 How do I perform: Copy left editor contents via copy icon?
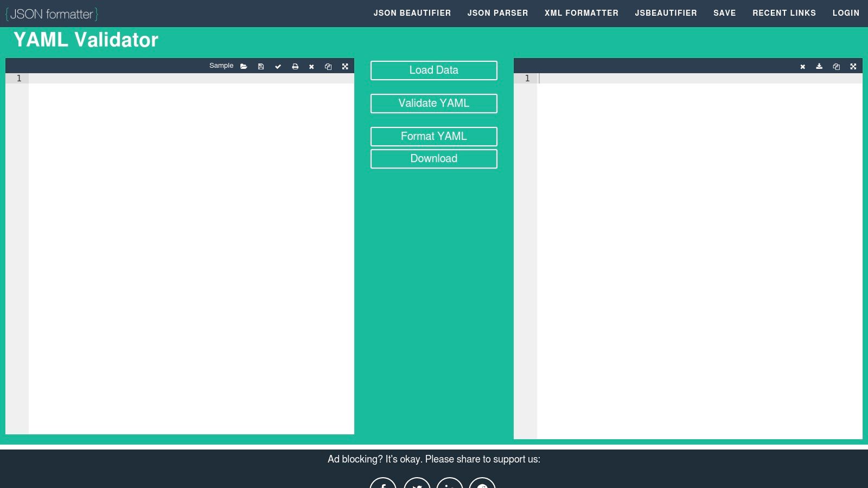[x=328, y=66]
